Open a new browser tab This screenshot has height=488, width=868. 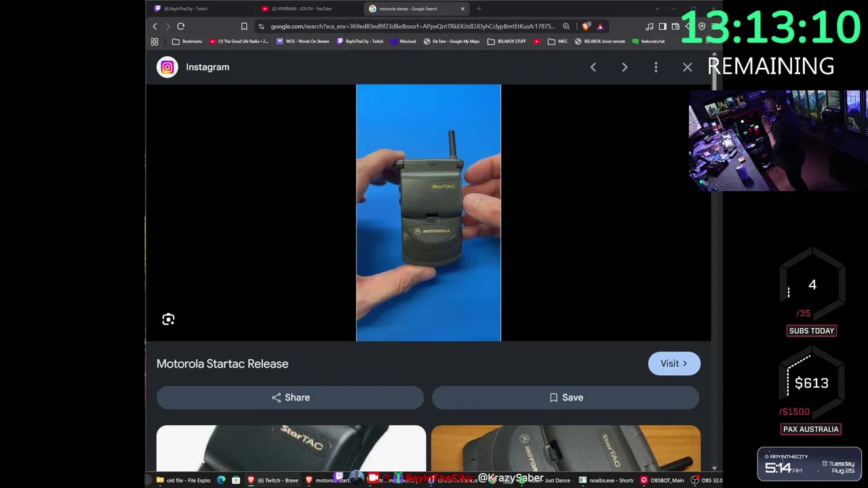[479, 9]
